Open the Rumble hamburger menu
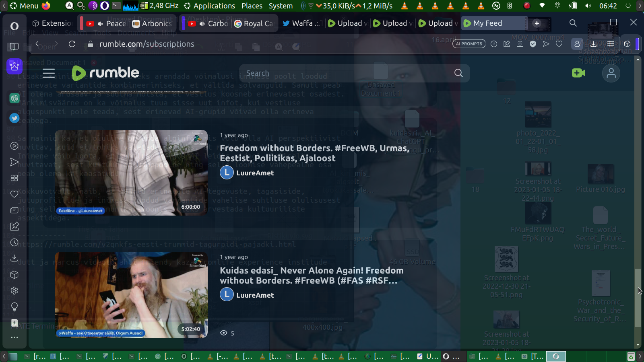This screenshot has height=362, width=644. point(49,73)
